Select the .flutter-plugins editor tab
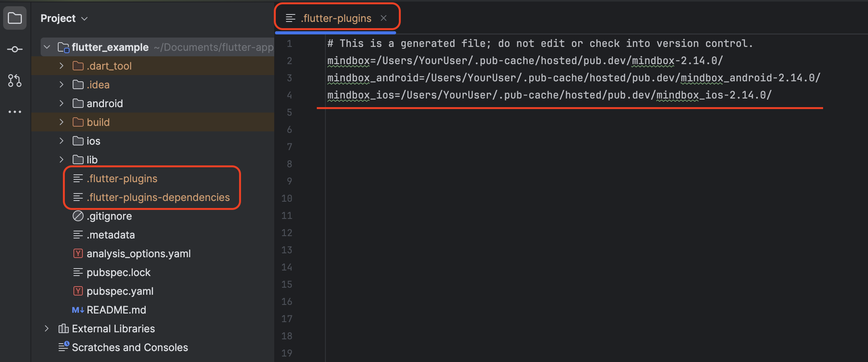This screenshot has height=362, width=868. coord(336,18)
